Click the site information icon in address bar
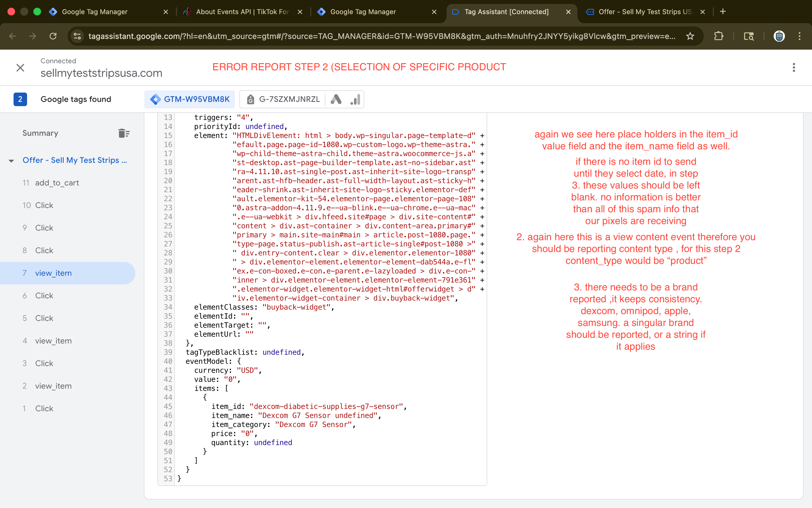This screenshot has width=812, height=508. click(x=77, y=36)
